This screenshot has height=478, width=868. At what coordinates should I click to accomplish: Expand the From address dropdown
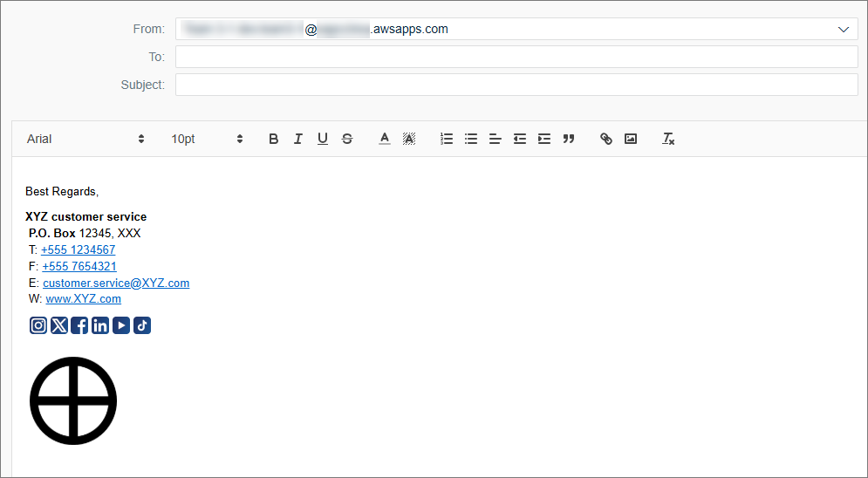coord(843,29)
